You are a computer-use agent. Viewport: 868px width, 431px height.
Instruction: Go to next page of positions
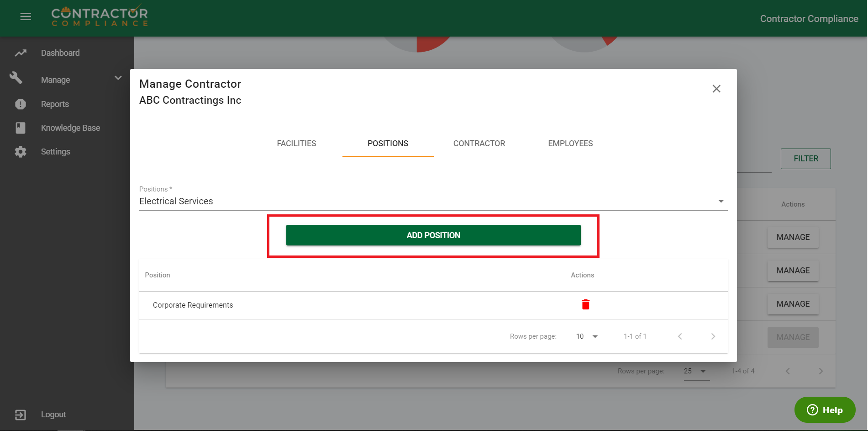tap(713, 336)
